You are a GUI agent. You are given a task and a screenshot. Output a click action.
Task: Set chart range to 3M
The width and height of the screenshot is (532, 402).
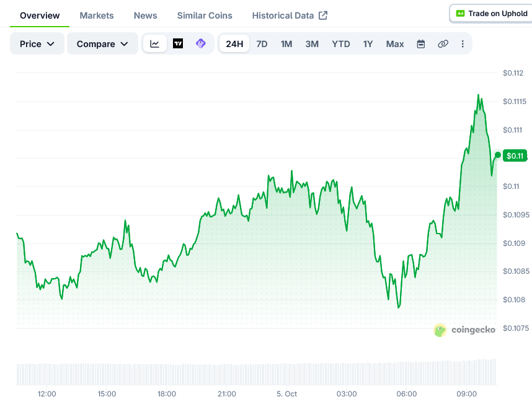coord(312,44)
